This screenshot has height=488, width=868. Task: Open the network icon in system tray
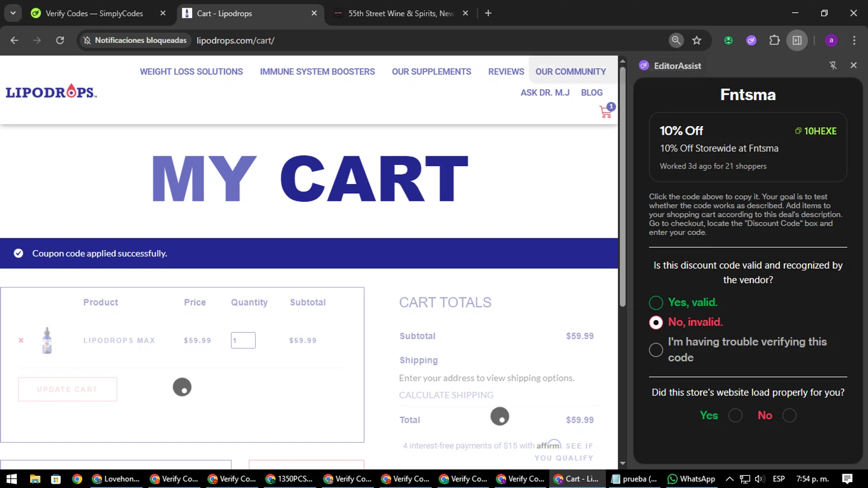[745, 479]
